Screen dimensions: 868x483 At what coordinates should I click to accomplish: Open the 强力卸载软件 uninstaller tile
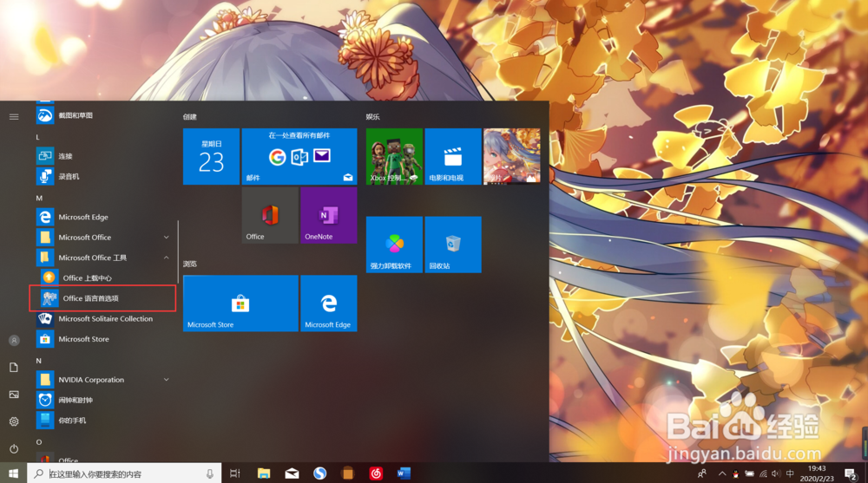394,245
